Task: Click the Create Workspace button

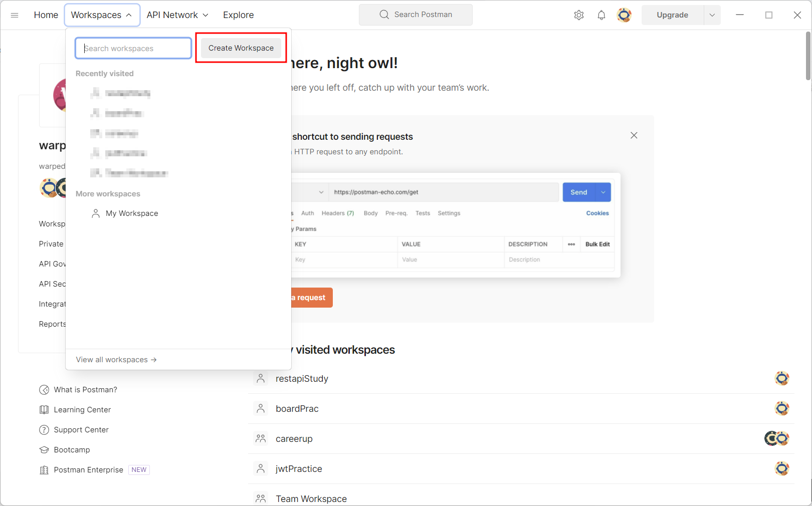Action: point(241,48)
